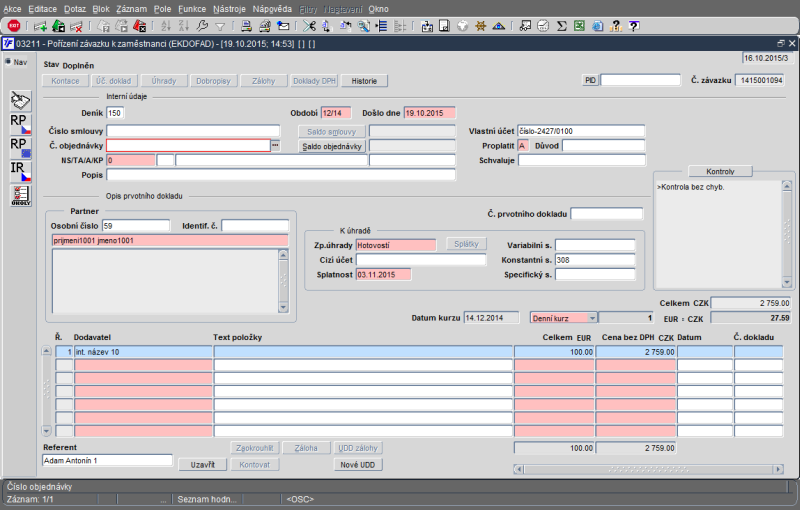Viewport: 800px width, 510px height.
Task: Open the Úkoly checklist sidebar icon
Action: point(19,196)
